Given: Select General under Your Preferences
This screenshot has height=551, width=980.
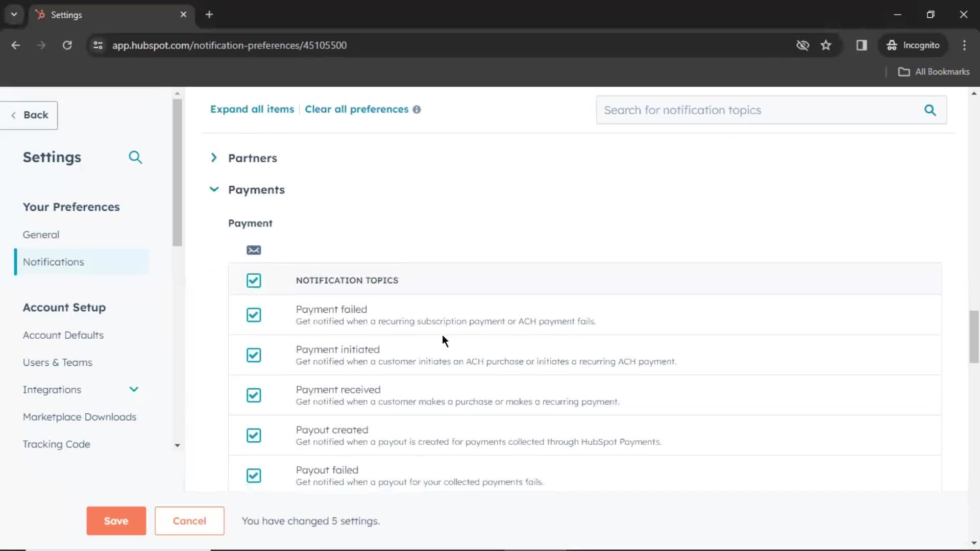Looking at the screenshot, I should click(x=41, y=235).
